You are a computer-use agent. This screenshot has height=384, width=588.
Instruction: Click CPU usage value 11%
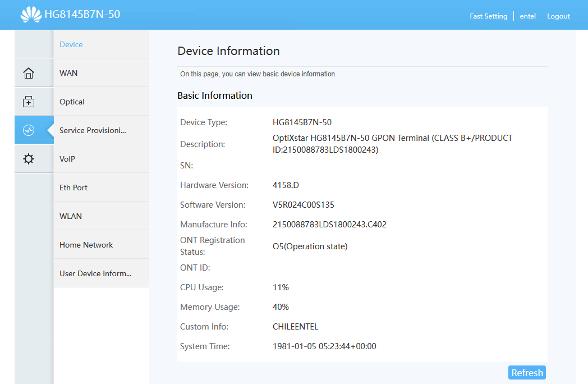[x=281, y=287]
